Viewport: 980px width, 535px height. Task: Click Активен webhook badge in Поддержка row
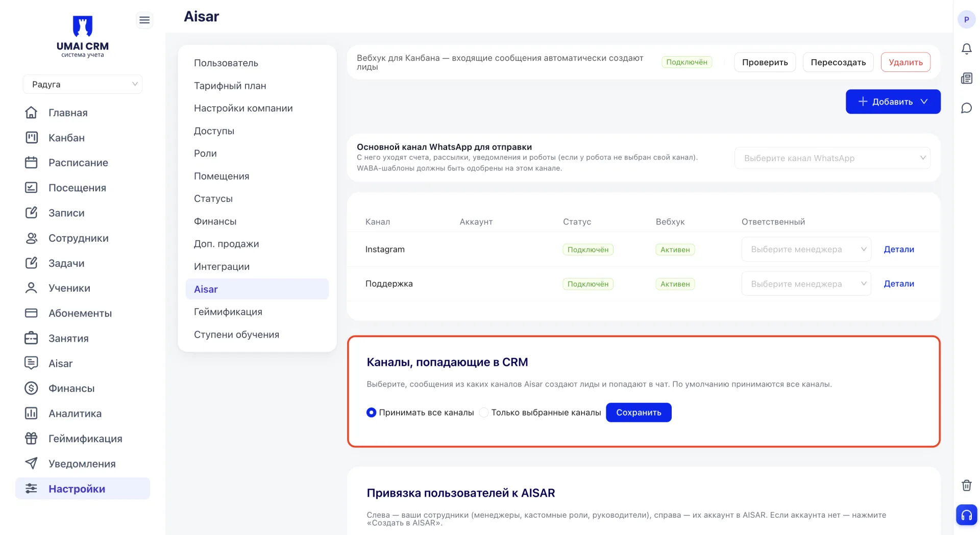675,284
